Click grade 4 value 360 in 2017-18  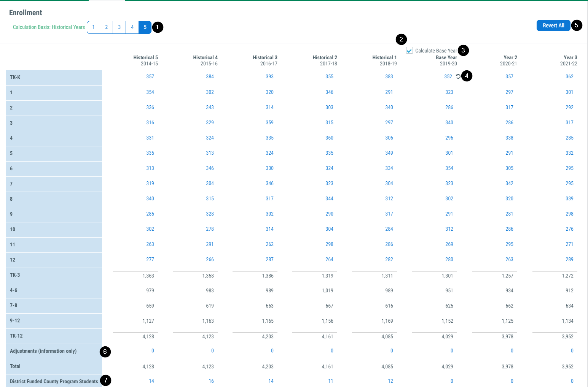click(330, 138)
